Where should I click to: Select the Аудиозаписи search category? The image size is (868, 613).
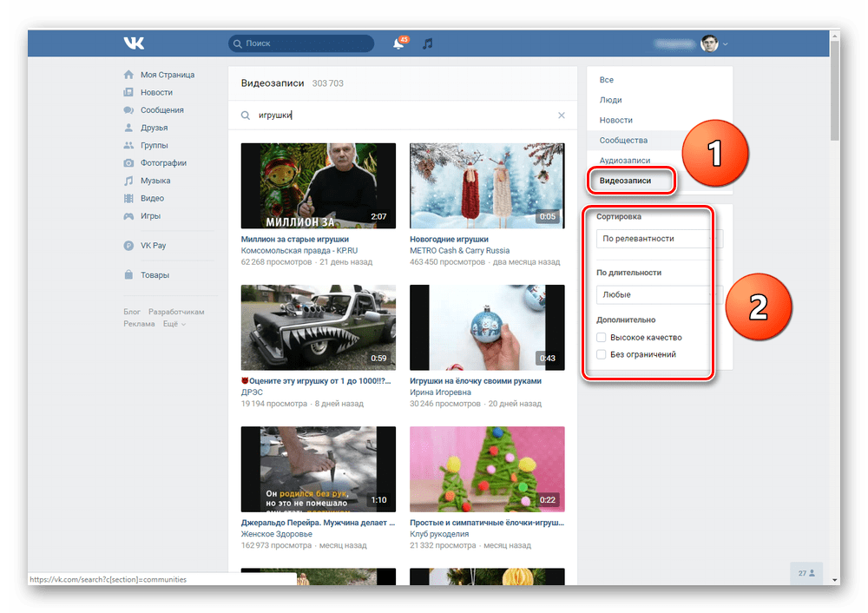coord(625,161)
